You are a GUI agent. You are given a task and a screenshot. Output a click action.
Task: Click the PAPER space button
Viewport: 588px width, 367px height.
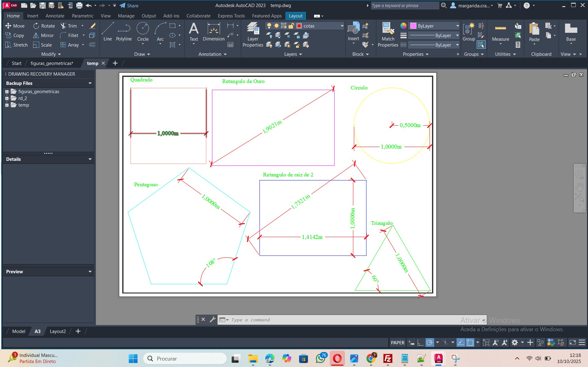397,342
